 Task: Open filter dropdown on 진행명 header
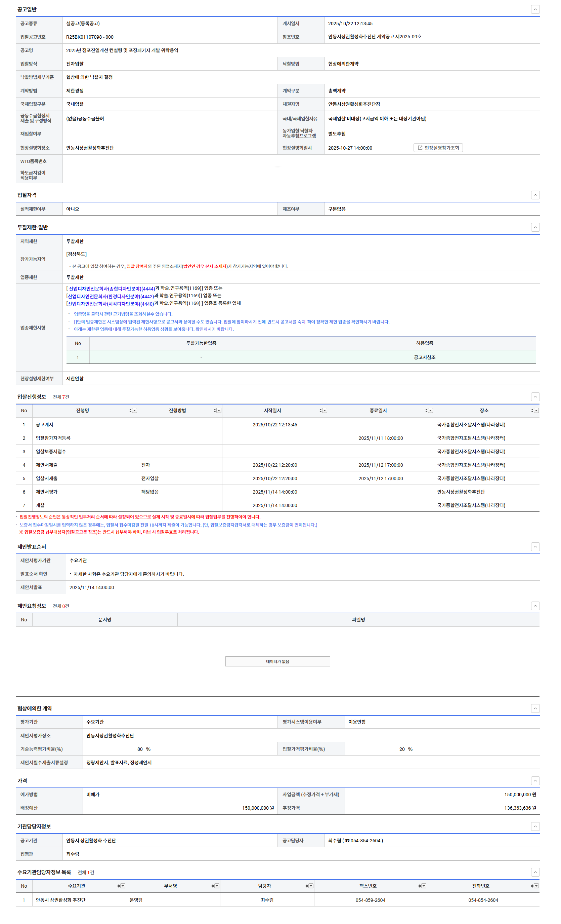point(134,411)
